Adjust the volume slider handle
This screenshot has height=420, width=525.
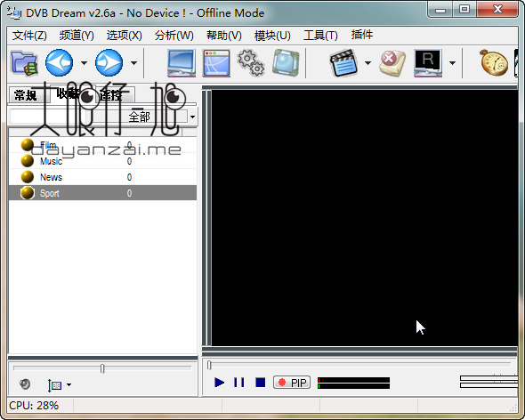(x=102, y=368)
